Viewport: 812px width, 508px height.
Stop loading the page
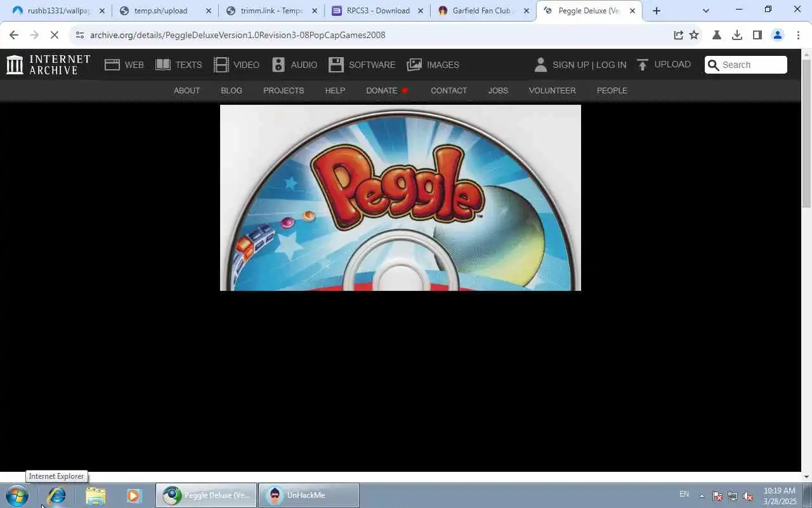pyautogui.click(x=55, y=35)
